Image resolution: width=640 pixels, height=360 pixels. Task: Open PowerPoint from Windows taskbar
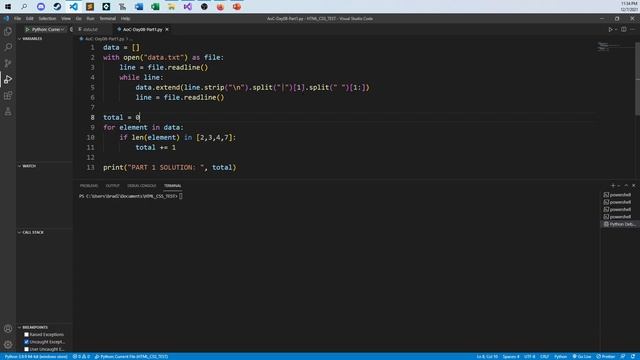(x=237, y=7)
